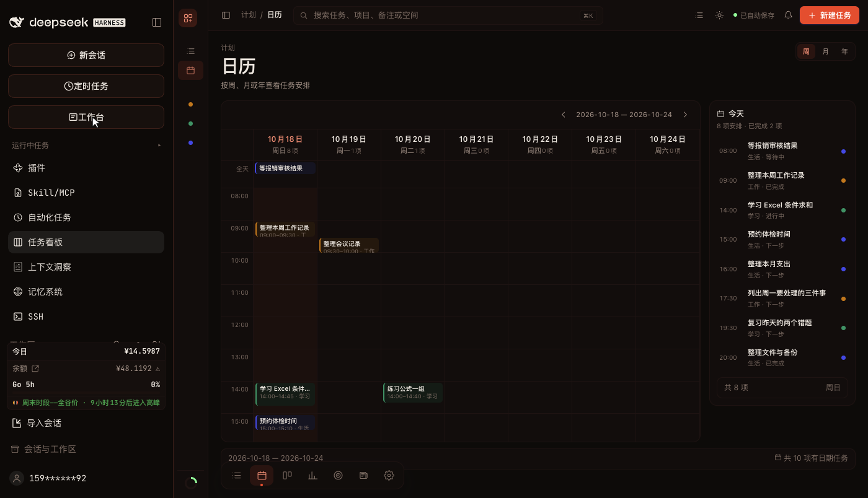The image size is (868, 498).
Task: Focus the 搜索任务 search field
Action: pos(448,15)
